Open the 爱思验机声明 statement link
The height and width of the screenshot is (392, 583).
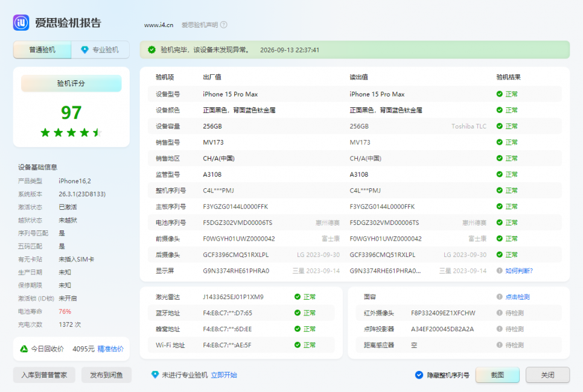[200, 25]
